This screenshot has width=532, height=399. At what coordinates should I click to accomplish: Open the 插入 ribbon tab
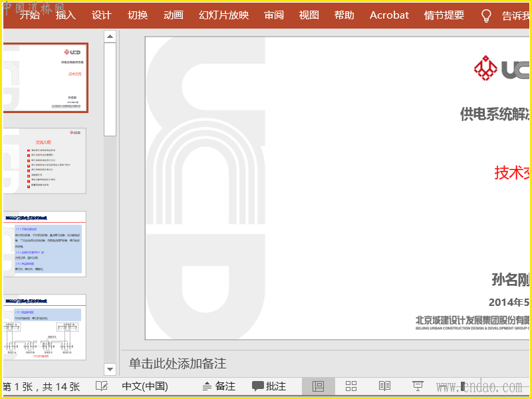[66, 15]
